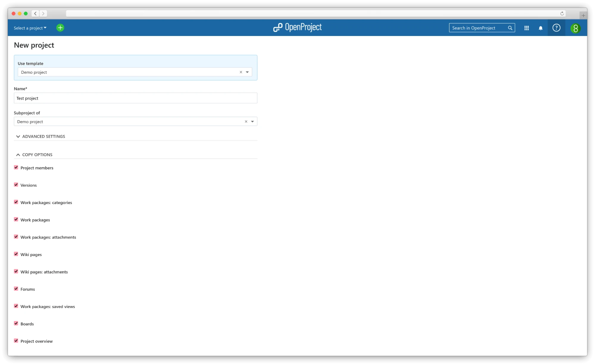
Task: Open the Use template dropdown arrow
Action: [247, 72]
